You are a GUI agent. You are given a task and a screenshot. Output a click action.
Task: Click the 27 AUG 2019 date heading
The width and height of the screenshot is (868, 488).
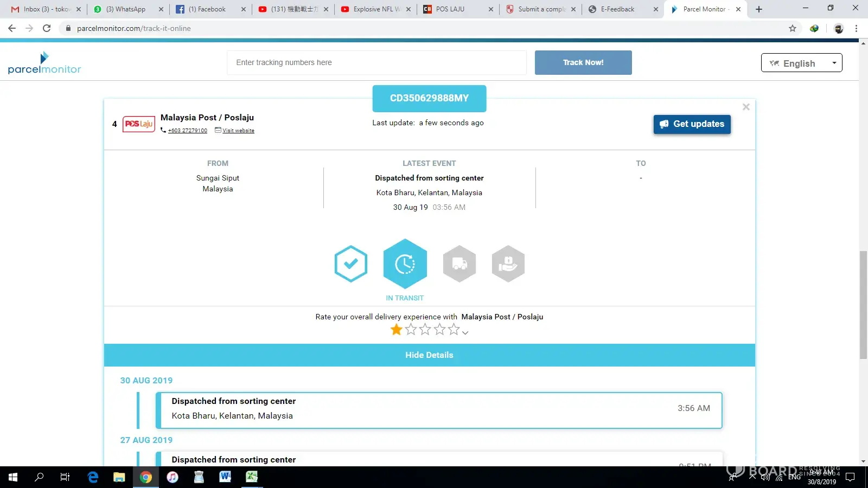(146, 440)
